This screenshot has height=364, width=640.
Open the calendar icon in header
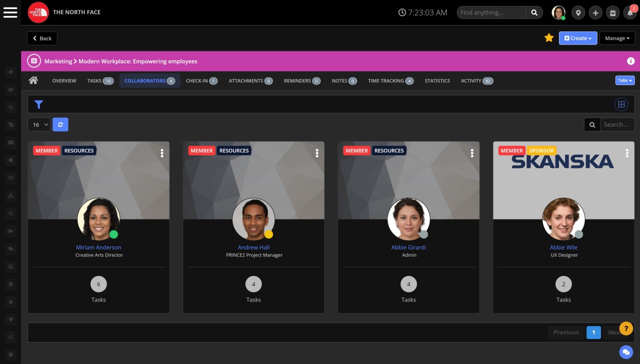[x=612, y=13]
